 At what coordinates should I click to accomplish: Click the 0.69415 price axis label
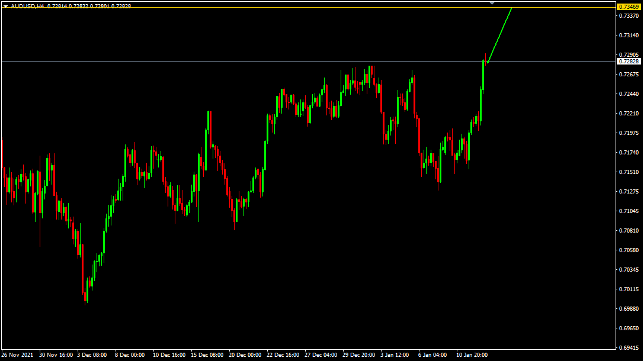coord(629,347)
